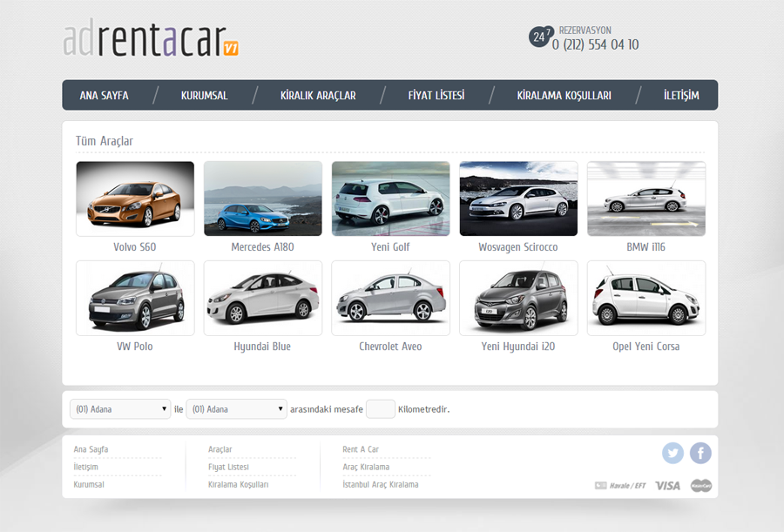Select the Volvo S60 car thumbnail

pyautogui.click(x=135, y=199)
